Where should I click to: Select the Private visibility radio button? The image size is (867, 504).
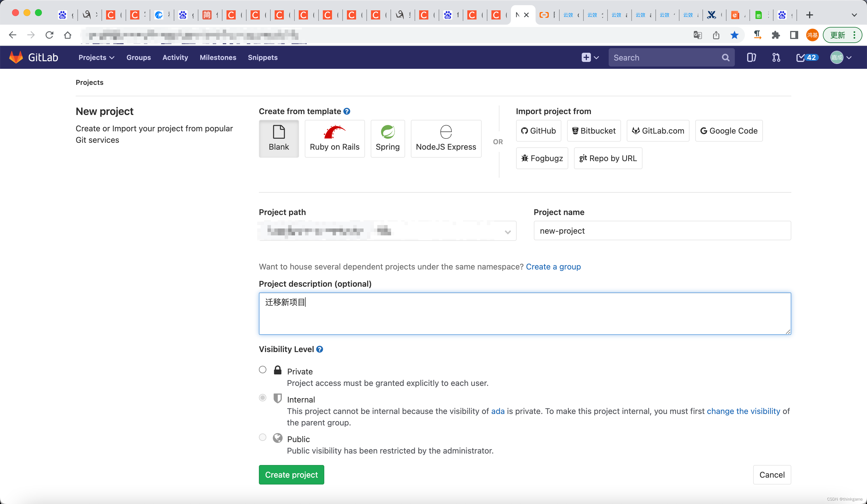(262, 368)
